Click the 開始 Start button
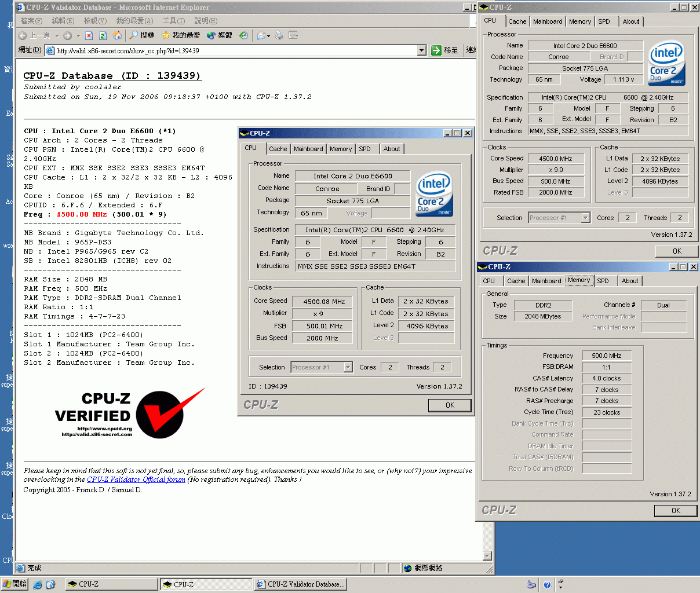 (14, 584)
